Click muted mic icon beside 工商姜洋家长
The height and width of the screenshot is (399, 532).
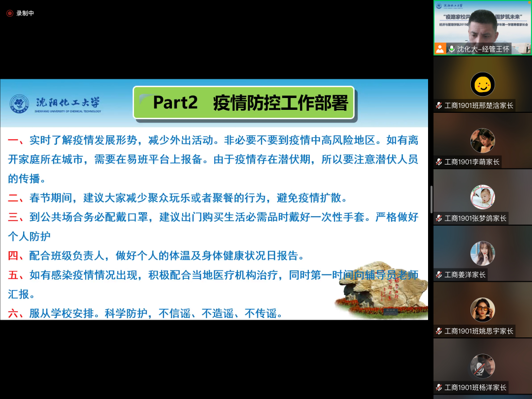click(x=439, y=275)
